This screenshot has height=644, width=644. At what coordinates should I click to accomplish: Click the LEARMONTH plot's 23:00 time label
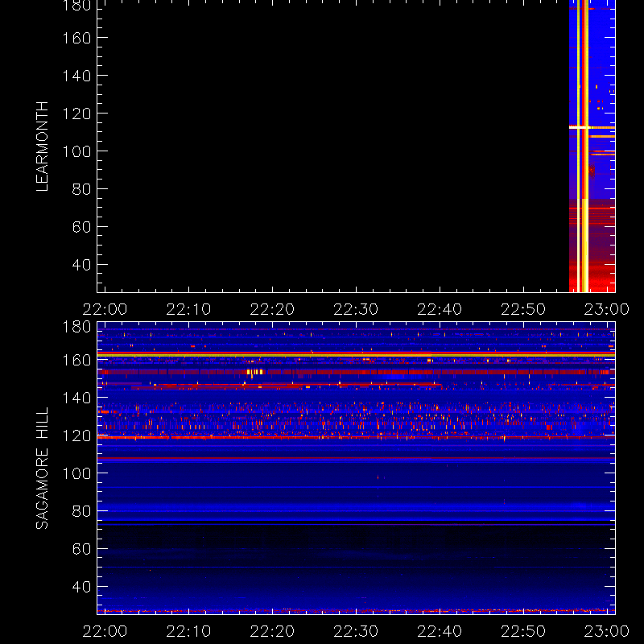(607, 309)
